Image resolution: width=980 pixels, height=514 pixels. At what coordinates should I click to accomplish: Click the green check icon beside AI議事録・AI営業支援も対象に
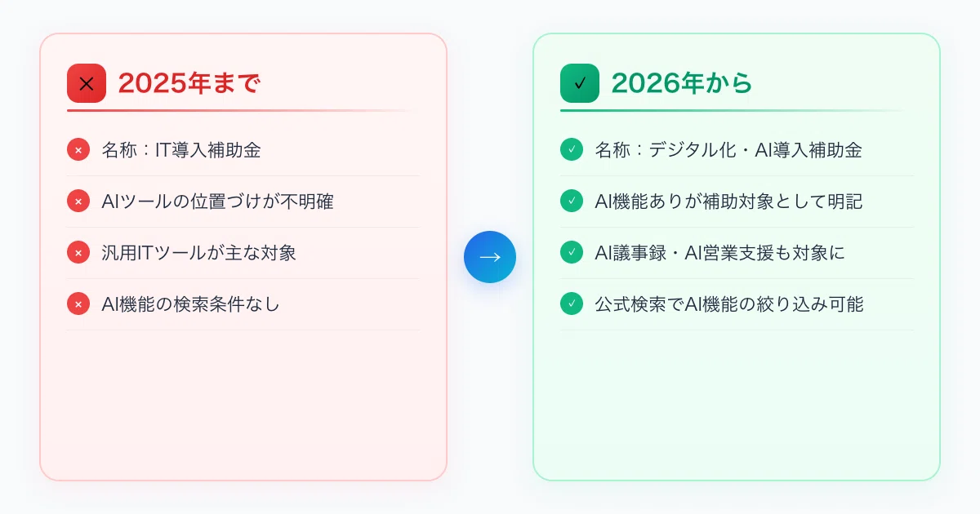(572, 253)
